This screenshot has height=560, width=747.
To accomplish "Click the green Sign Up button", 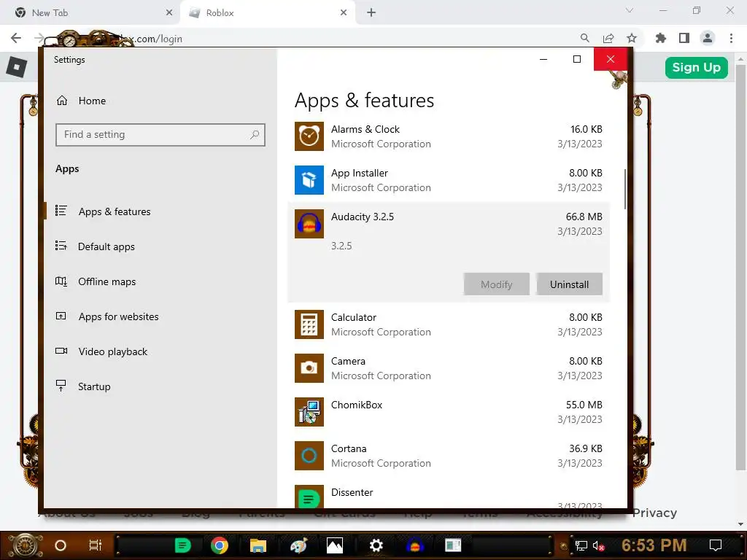I will click(696, 68).
